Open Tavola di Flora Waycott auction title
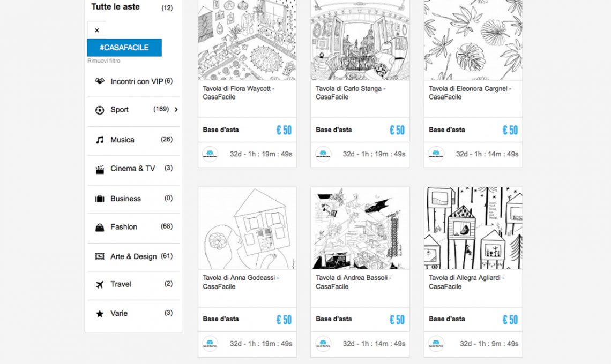 (239, 93)
